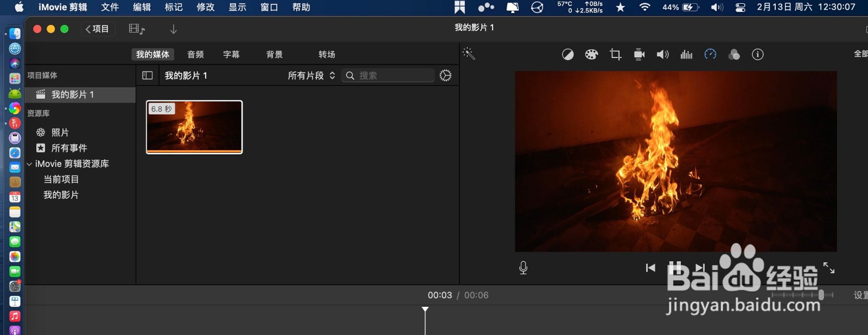The width and height of the screenshot is (868, 335).
Task: Open browser appearance settings gear
Action: click(x=445, y=75)
